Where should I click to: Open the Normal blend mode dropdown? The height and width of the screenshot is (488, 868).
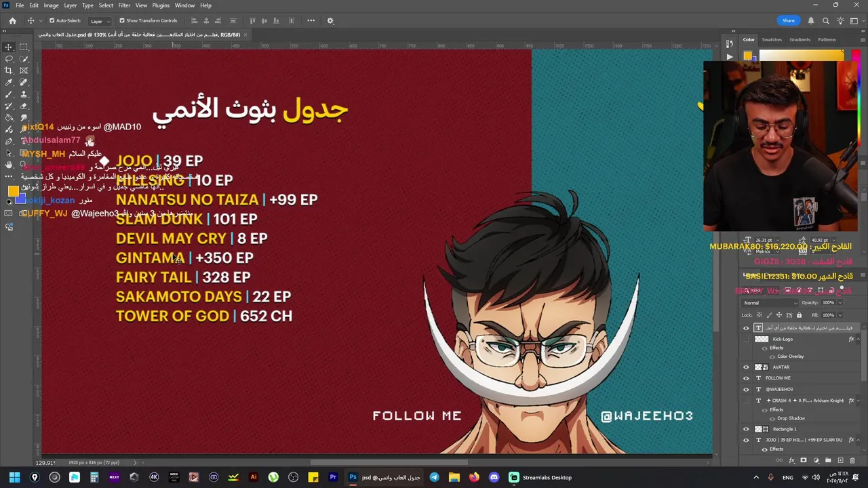tap(770, 303)
